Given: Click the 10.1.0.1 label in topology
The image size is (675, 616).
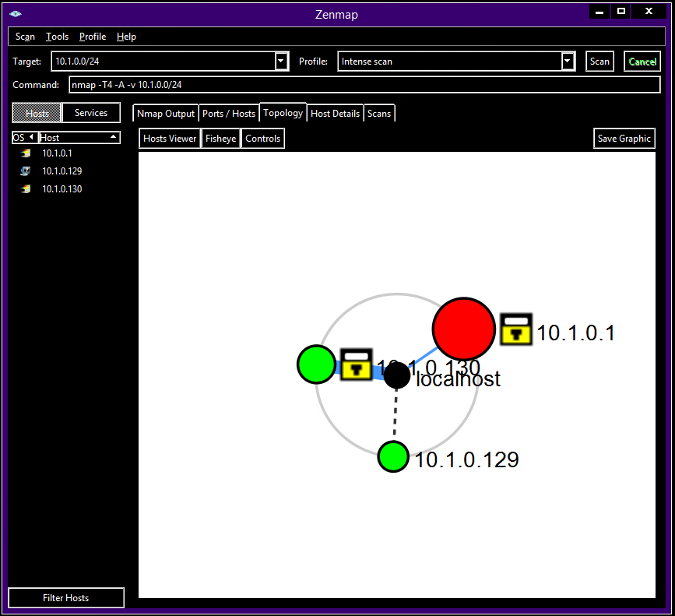Looking at the screenshot, I should 576,333.
